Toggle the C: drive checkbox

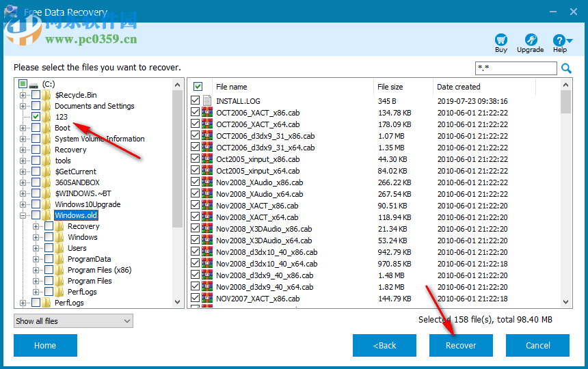coord(23,83)
